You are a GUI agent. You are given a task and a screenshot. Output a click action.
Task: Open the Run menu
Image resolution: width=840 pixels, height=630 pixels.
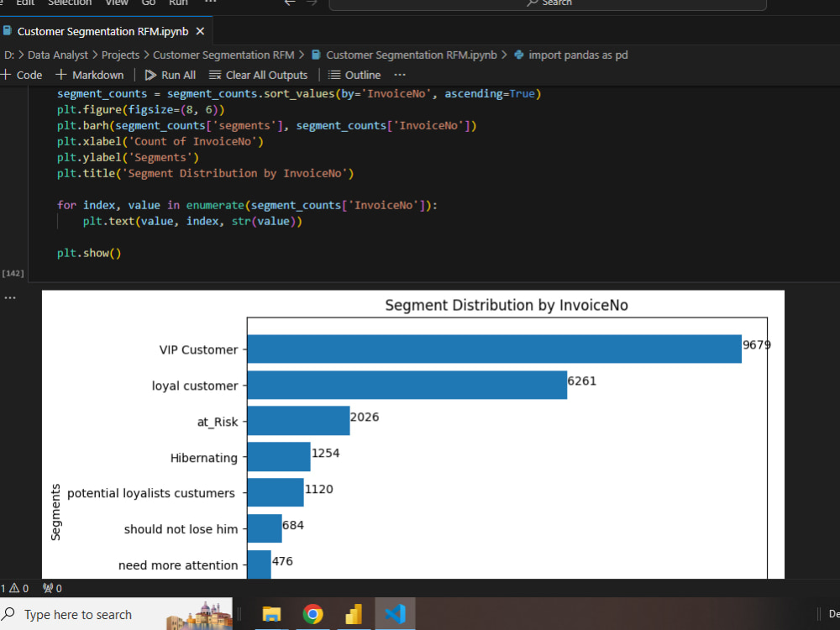click(178, 3)
